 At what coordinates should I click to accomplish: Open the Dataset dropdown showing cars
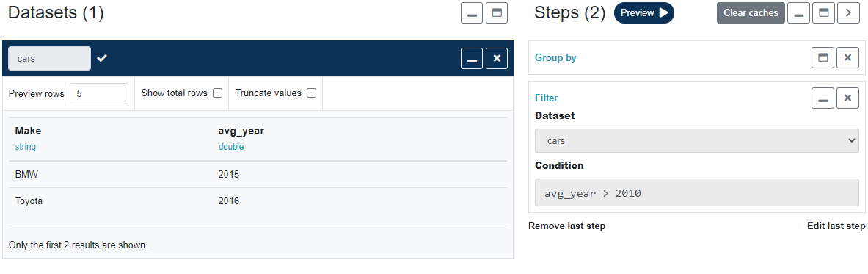pyautogui.click(x=697, y=141)
